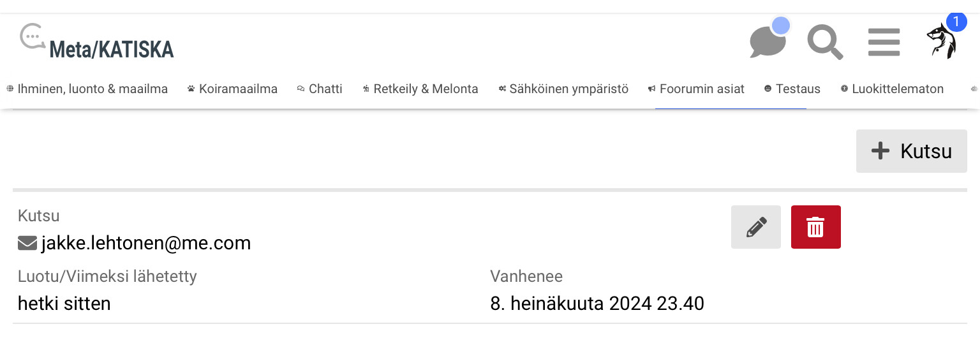Viewport: 980px width, 345px height.
Task: Click the search magnifier icon
Action: pyautogui.click(x=824, y=42)
